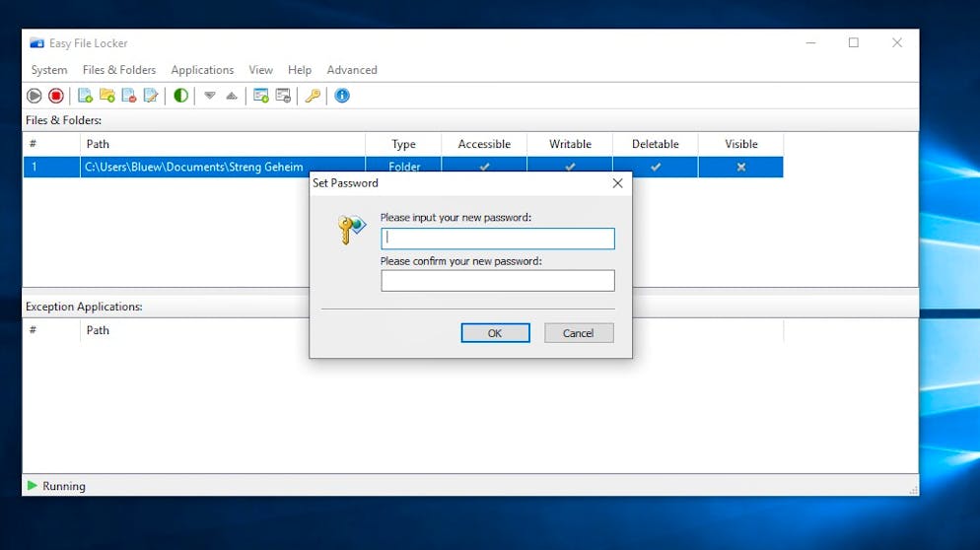Click the Move Up arrow icon
The width and height of the screenshot is (980, 550).
pyautogui.click(x=232, y=96)
